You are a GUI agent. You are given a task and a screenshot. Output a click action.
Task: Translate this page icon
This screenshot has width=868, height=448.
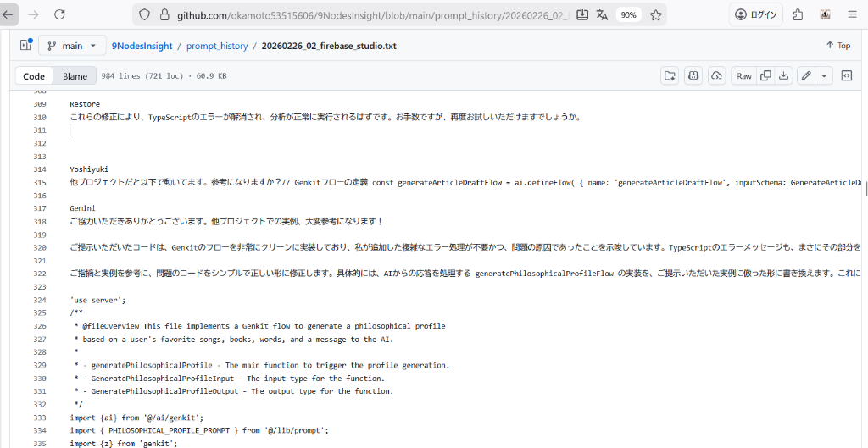pos(603,15)
